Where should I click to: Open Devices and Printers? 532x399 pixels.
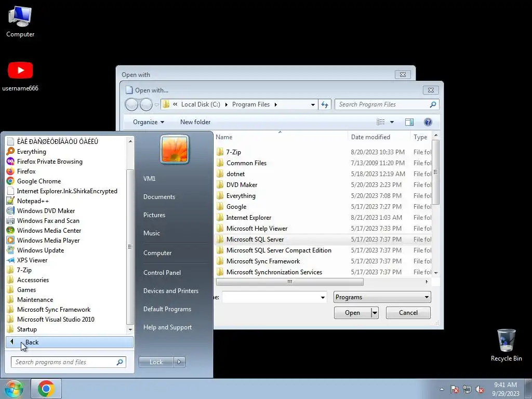point(170,291)
